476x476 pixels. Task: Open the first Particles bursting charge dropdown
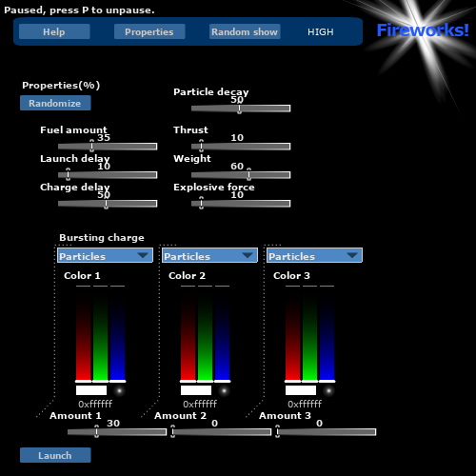click(x=105, y=255)
